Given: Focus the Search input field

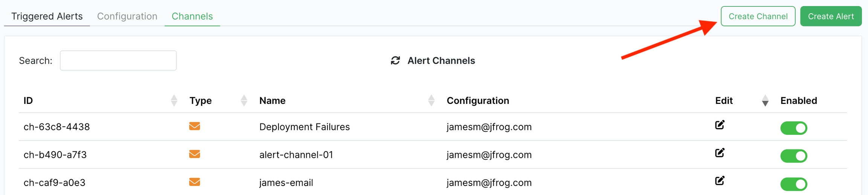Looking at the screenshot, I should pyautogui.click(x=118, y=61).
